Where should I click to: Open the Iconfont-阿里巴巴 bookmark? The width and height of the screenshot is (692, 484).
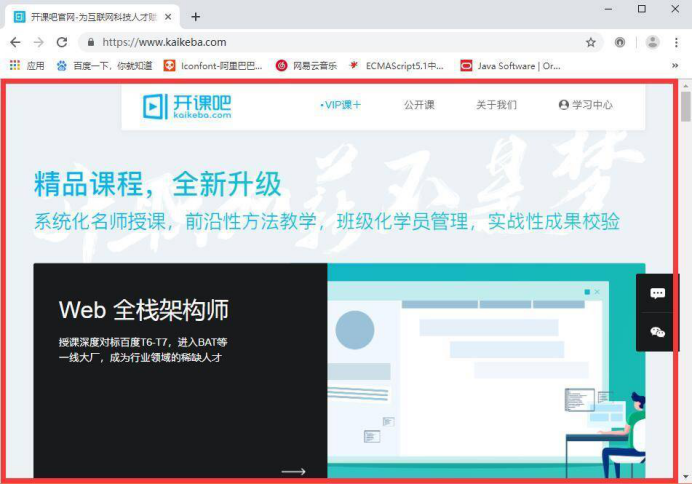[213, 66]
